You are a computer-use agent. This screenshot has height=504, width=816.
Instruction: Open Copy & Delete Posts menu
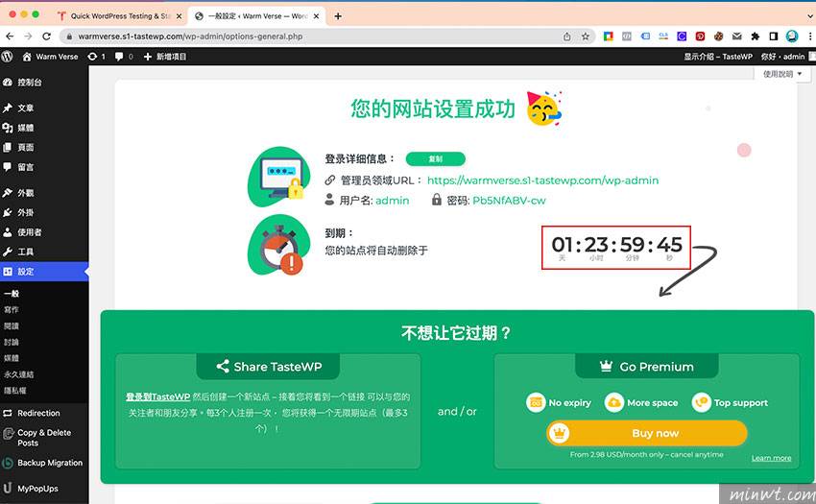tap(44, 438)
